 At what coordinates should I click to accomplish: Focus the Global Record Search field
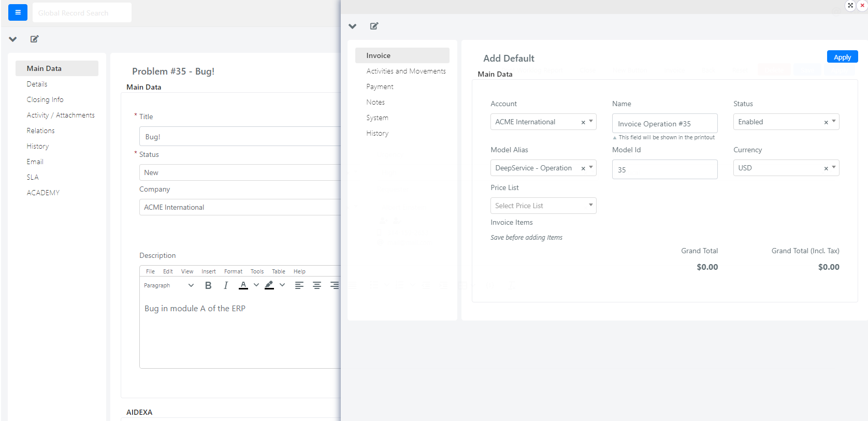click(x=82, y=12)
